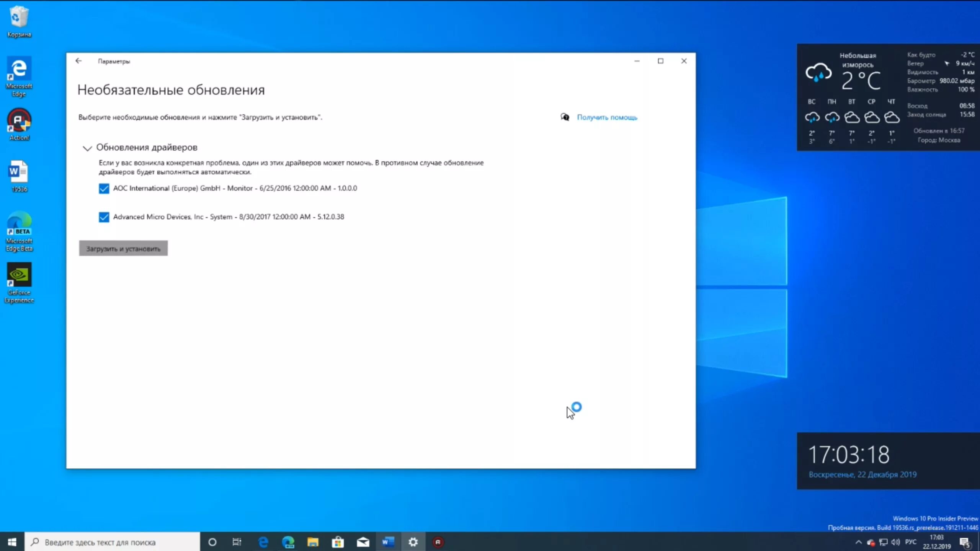Open the volume control in system tray

click(x=895, y=542)
